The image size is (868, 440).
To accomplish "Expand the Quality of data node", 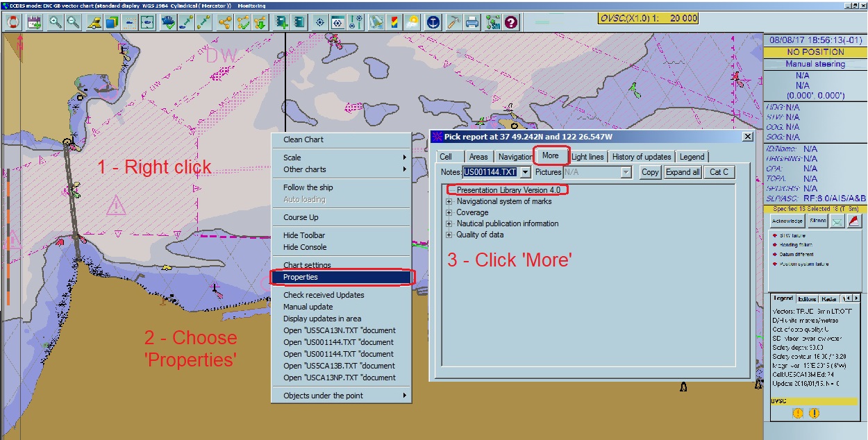I will coord(449,235).
